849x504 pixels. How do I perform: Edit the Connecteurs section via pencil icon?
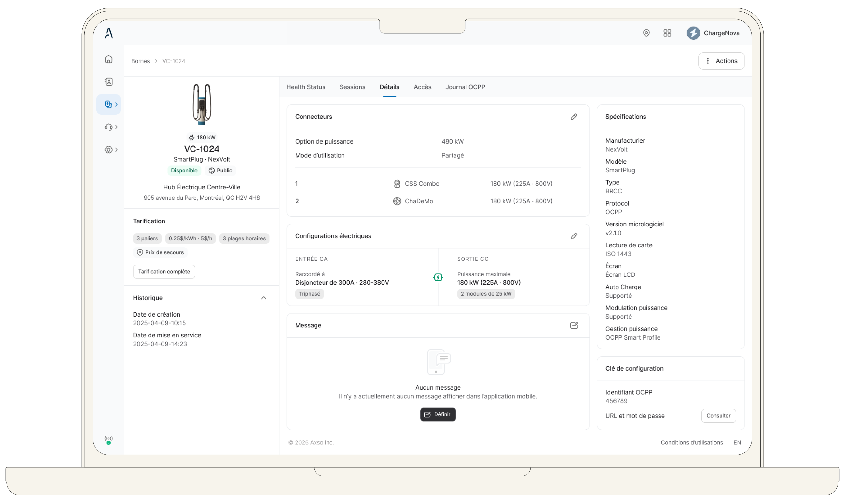click(574, 117)
